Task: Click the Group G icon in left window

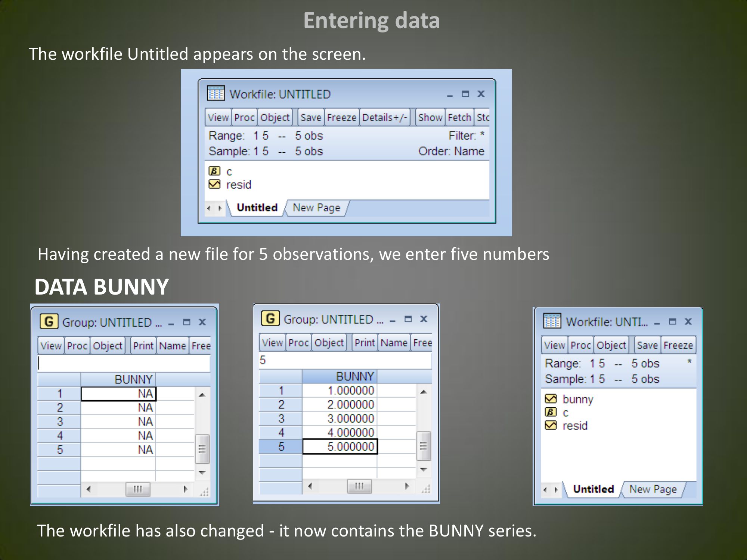Action: [49, 321]
